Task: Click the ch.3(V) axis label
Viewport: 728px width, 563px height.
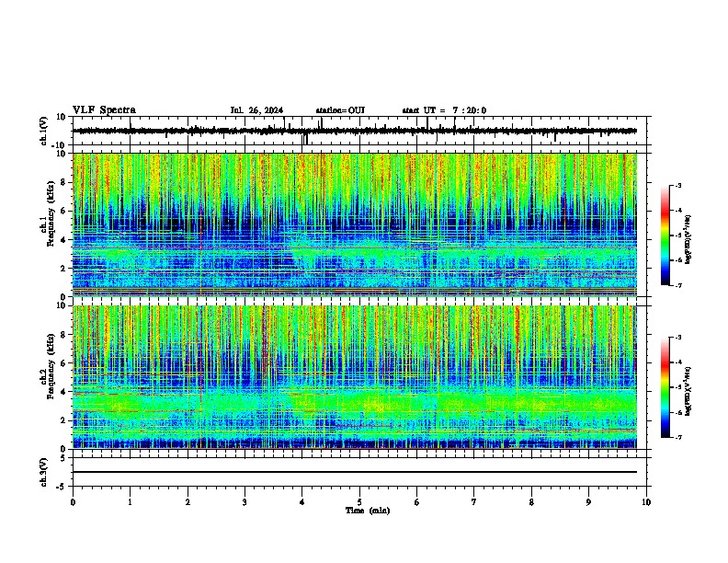Action: coord(44,473)
